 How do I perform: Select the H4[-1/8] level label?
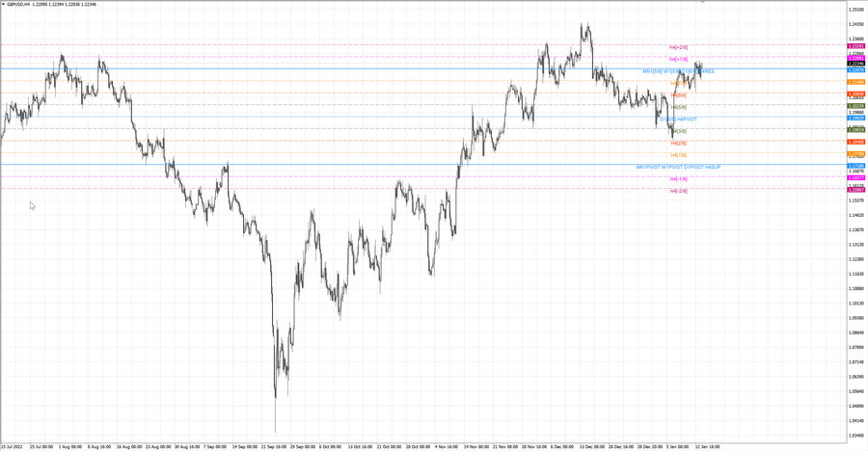point(678,178)
